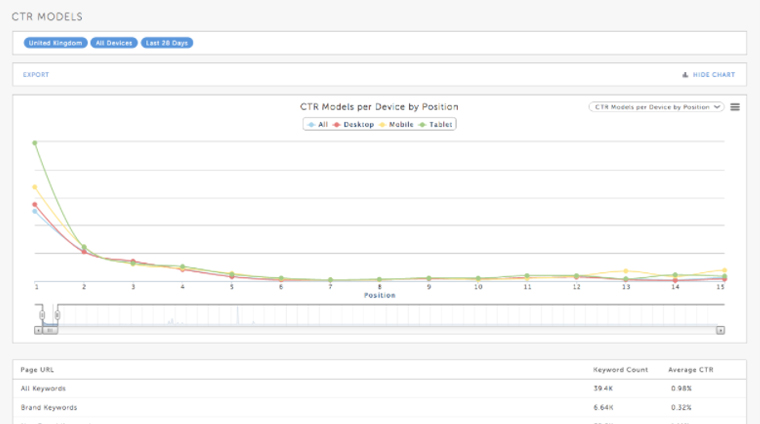Change the Last 28 Days date filter
760x424 pixels.
tap(166, 43)
